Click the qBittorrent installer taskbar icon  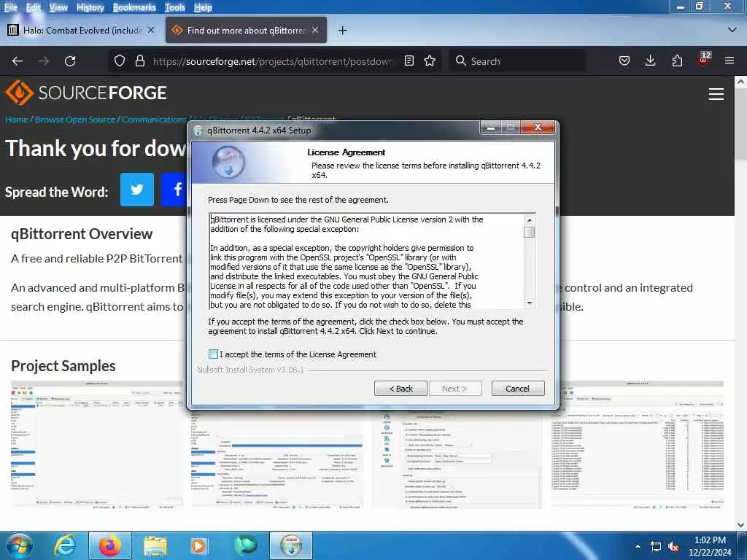291,545
